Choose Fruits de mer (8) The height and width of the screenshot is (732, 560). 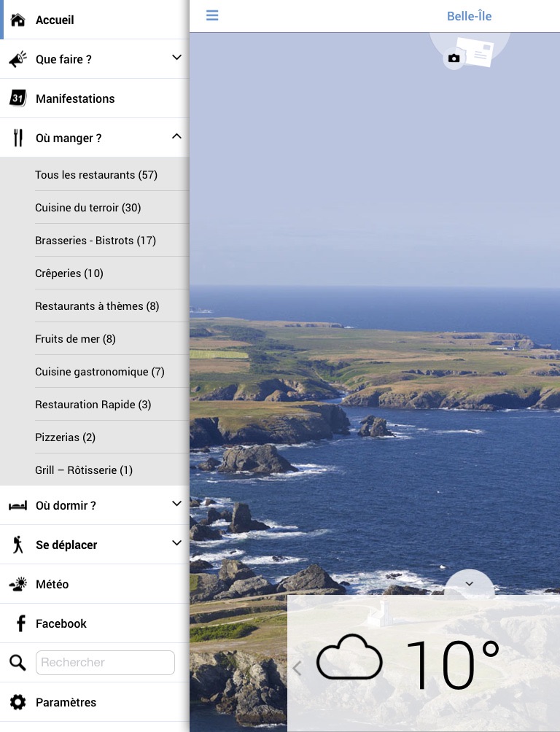click(75, 339)
